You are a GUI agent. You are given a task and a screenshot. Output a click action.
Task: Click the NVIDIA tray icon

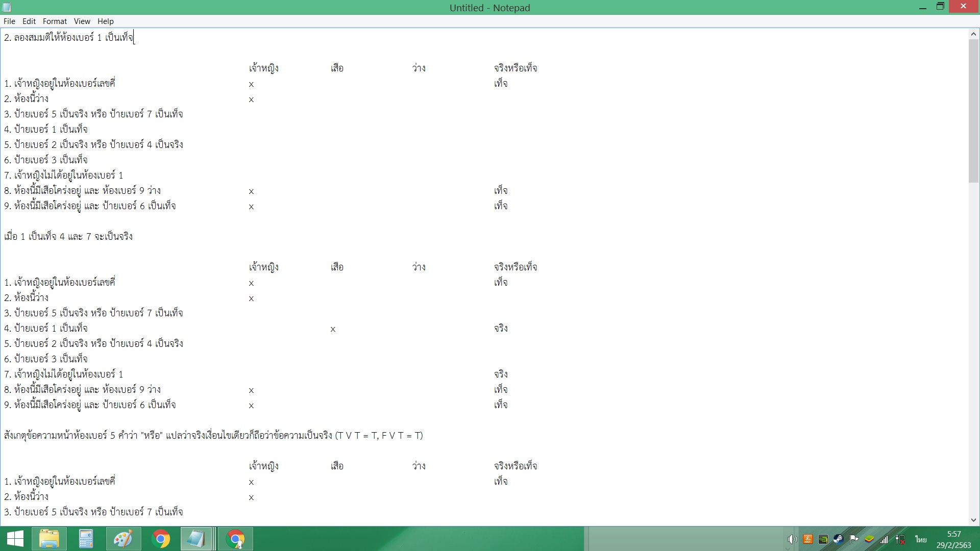tap(823, 539)
